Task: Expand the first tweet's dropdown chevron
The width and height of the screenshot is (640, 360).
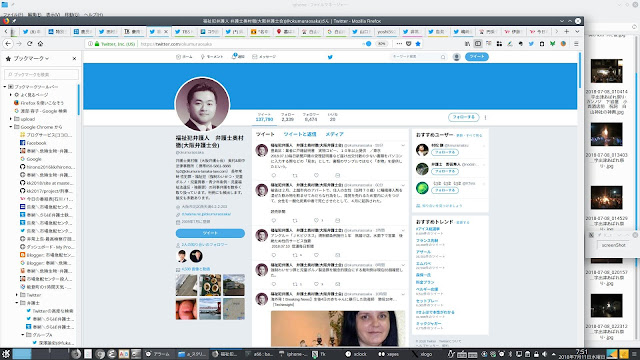Action: 403,145
